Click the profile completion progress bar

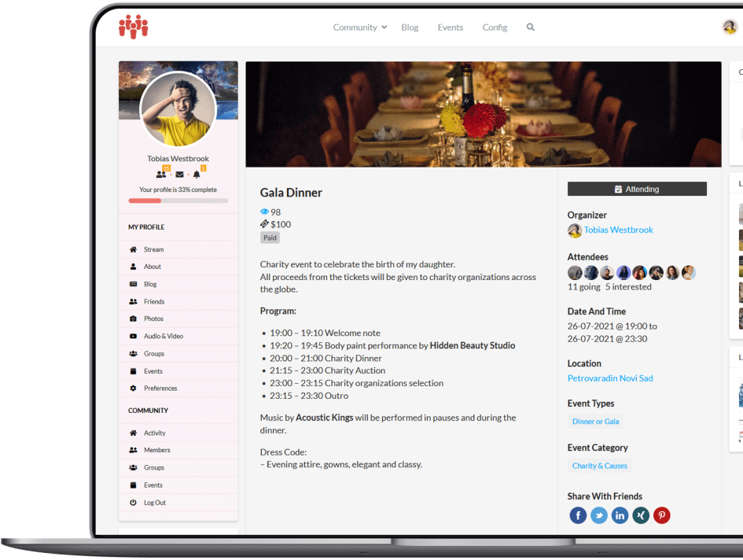[x=178, y=201]
